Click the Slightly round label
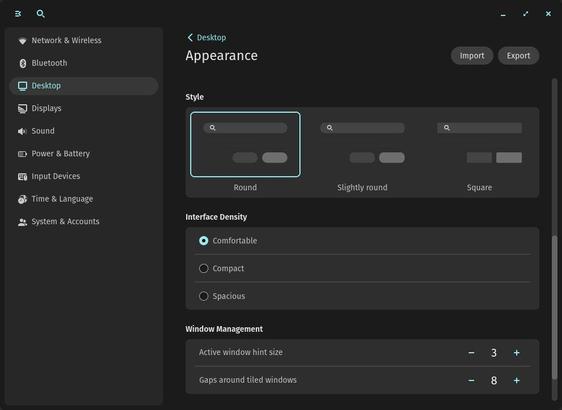The image size is (562, 410). coord(362,187)
